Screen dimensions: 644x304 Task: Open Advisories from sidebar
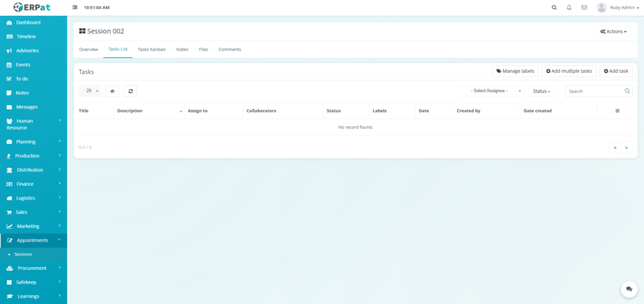(34, 50)
